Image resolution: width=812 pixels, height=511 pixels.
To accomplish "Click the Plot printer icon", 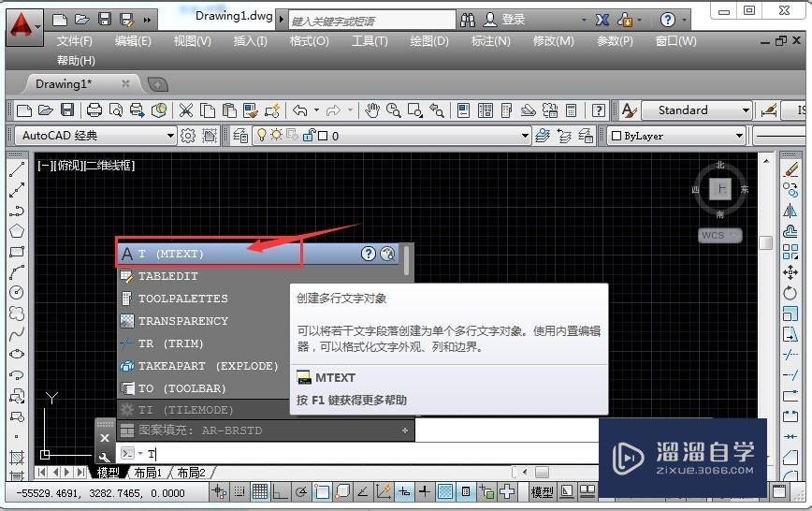I will 94,109.
